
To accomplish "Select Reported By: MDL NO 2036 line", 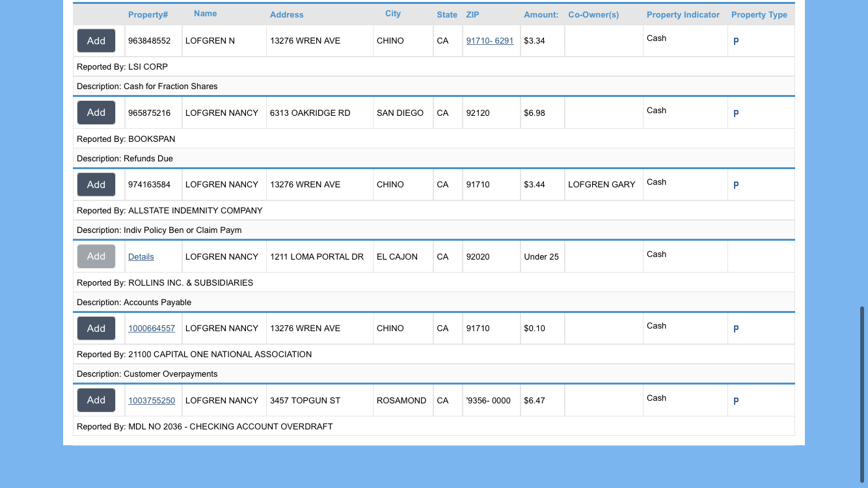I will tap(434, 426).
